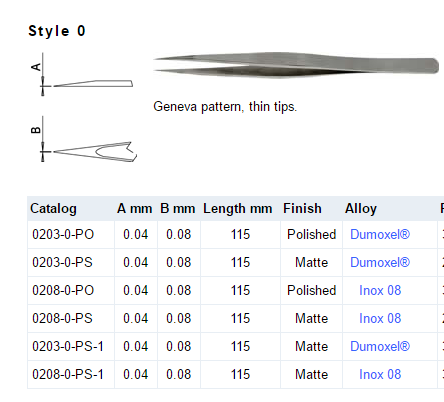444x402 pixels.
Task: Click the Alloy column header
Action: tap(361, 209)
